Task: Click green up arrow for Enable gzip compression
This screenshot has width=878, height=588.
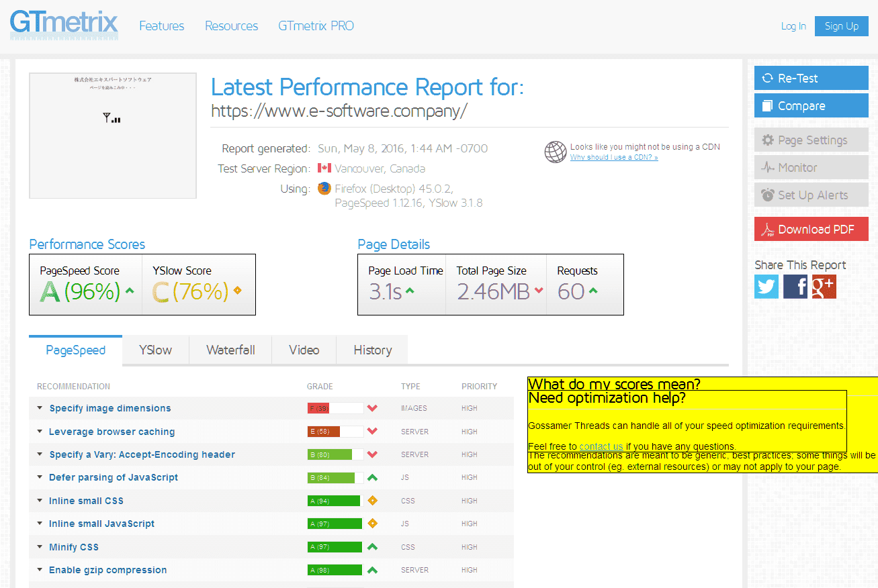Action: tap(372, 570)
